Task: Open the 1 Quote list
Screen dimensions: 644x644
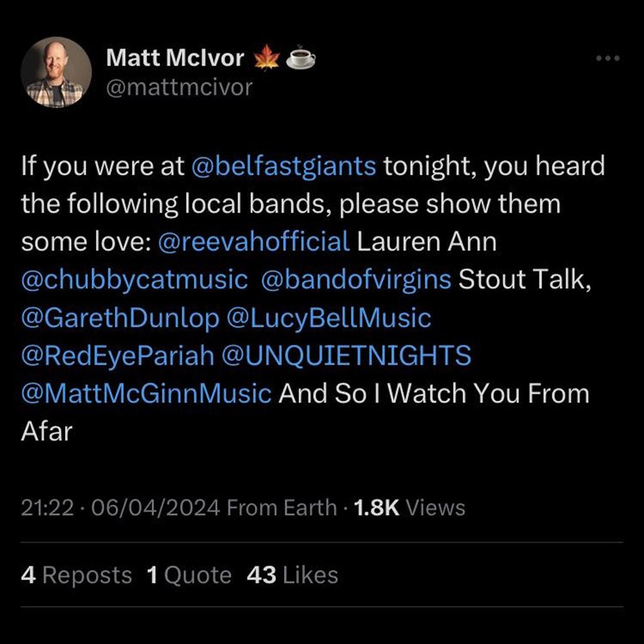Action: click(189, 575)
